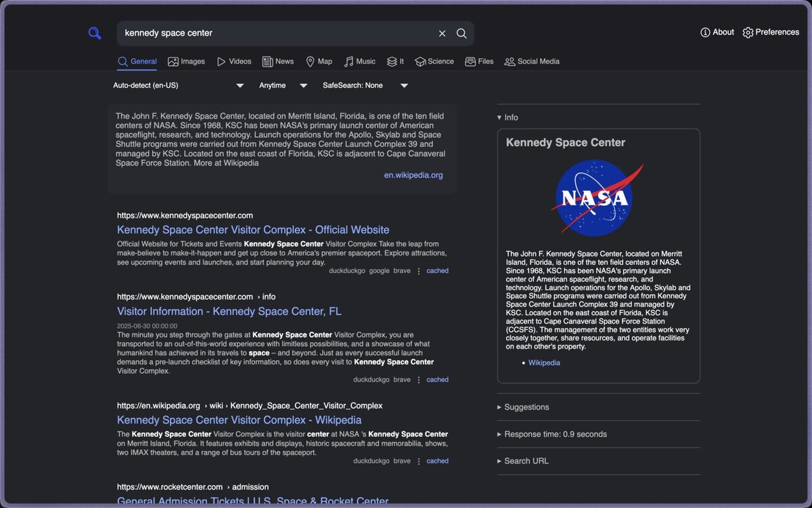Open Kennedy Space Center Visitor Complex Wikipedia result

tap(240, 420)
